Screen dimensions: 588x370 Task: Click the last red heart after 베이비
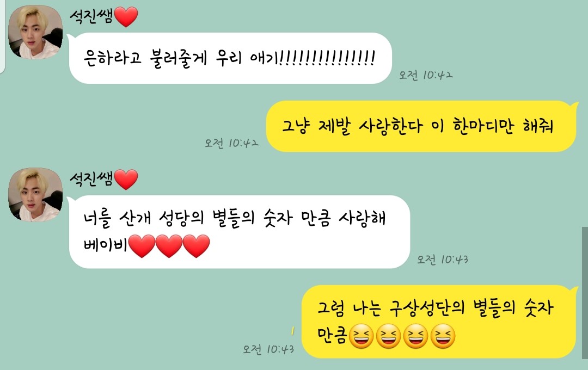coord(196,246)
